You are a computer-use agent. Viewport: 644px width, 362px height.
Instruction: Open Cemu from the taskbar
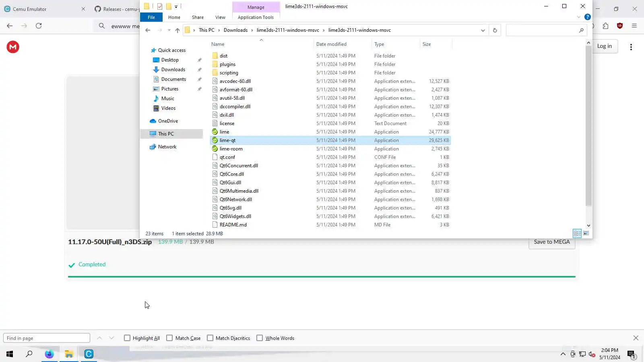tap(89, 354)
